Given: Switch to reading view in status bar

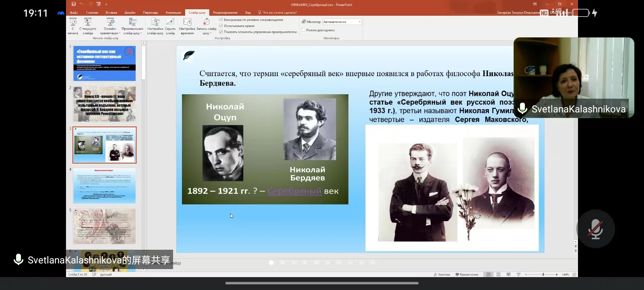Looking at the screenshot, I should pyautogui.click(x=508, y=275).
